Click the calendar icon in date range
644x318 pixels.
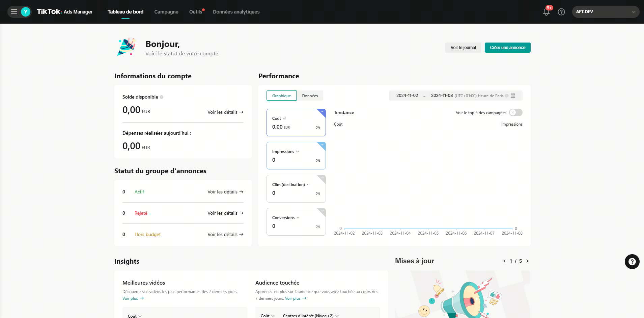[x=513, y=96]
